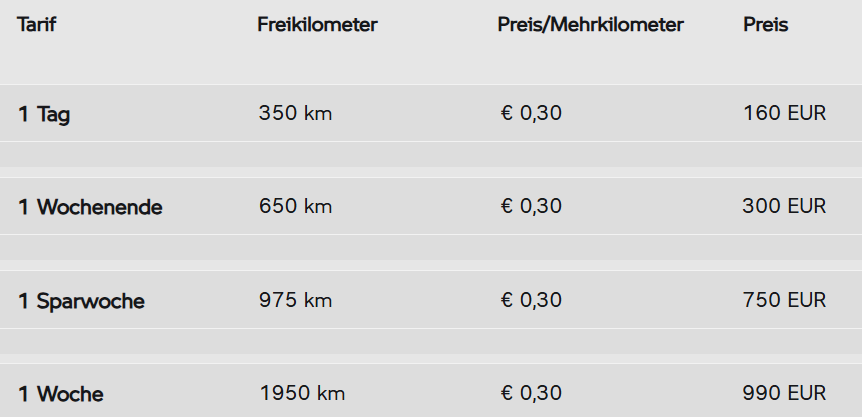Click the 350 km free kilometers cell
Image resolution: width=862 pixels, height=417 pixels.
[x=295, y=113]
